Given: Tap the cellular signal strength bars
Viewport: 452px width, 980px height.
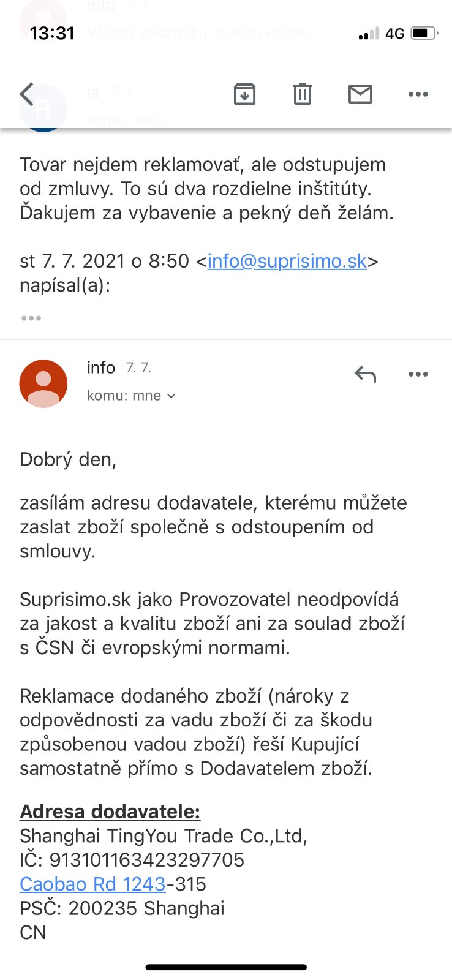Looking at the screenshot, I should (369, 34).
